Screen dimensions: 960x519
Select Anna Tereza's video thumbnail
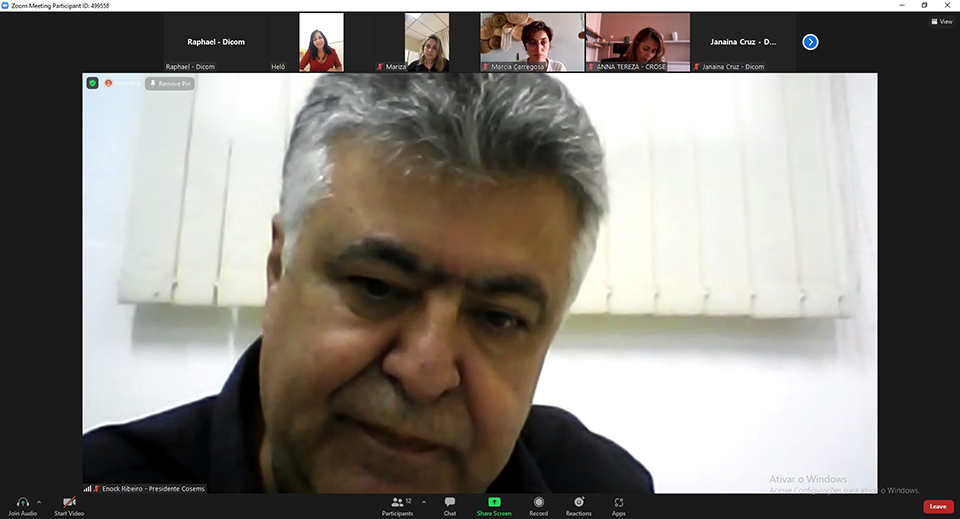pos(637,42)
